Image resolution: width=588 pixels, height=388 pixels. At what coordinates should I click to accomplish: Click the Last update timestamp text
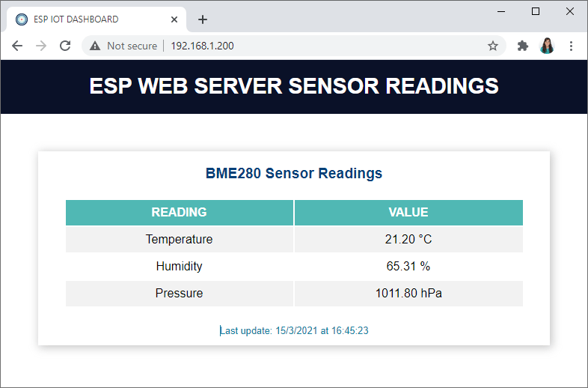click(x=294, y=330)
